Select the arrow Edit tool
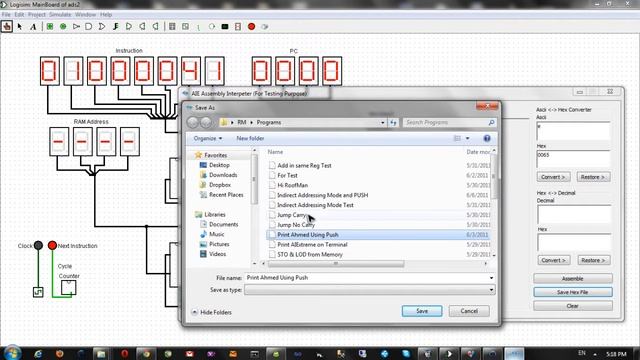The height and width of the screenshot is (360, 640). tap(20, 27)
